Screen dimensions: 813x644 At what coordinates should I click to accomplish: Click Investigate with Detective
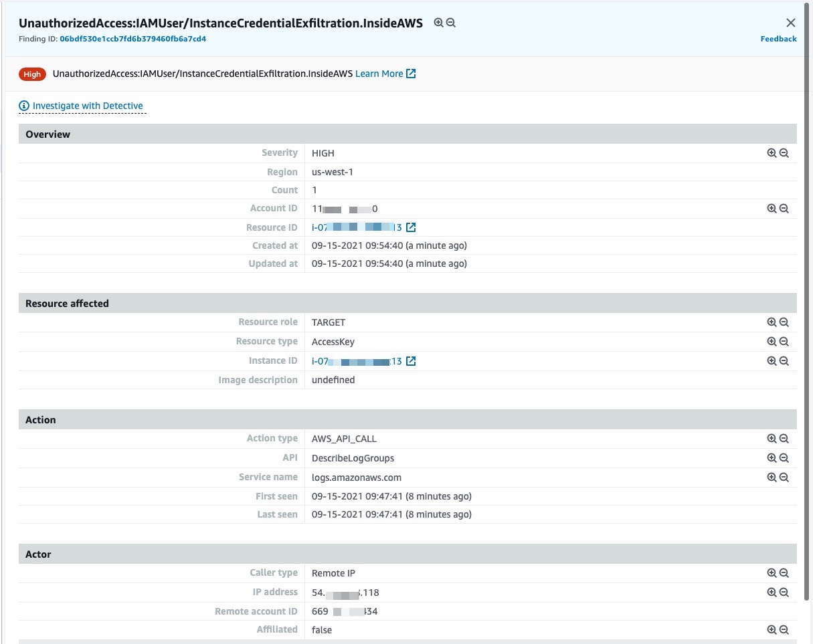[87, 106]
